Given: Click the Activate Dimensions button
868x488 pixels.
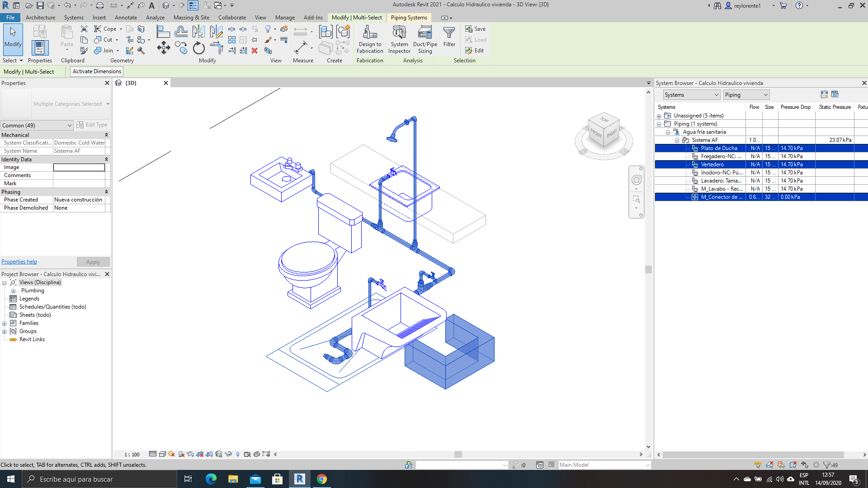Looking at the screenshot, I should (x=96, y=71).
